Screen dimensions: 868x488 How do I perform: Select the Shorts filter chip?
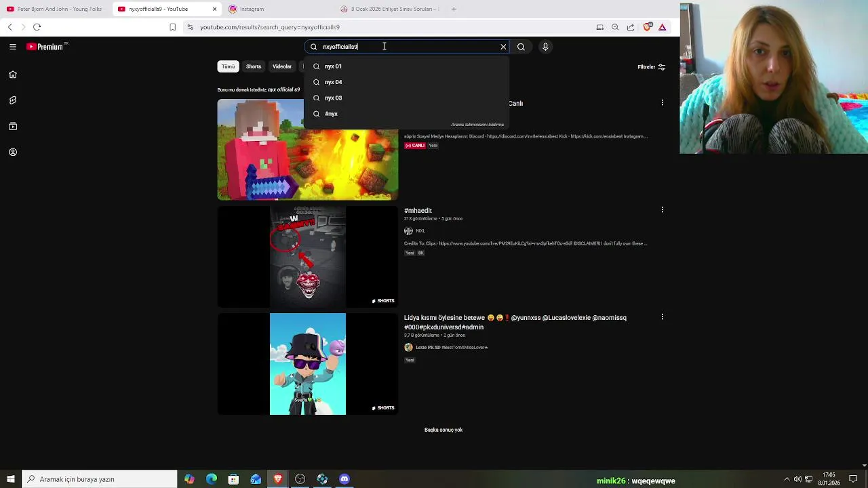254,66
